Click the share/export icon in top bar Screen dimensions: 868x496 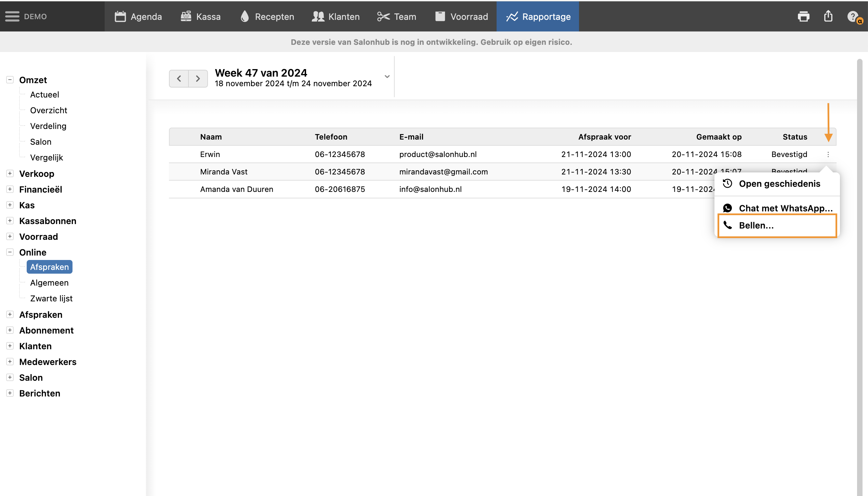point(828,16)
